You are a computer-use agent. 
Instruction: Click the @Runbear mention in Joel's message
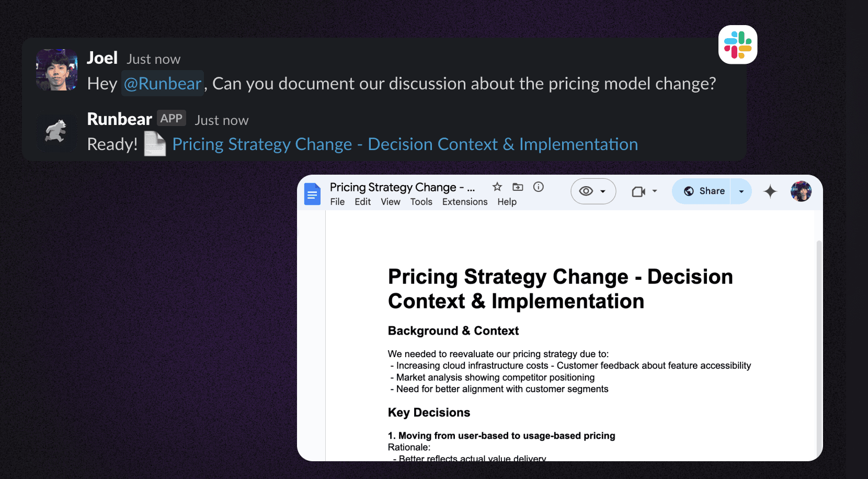[163, 84]
